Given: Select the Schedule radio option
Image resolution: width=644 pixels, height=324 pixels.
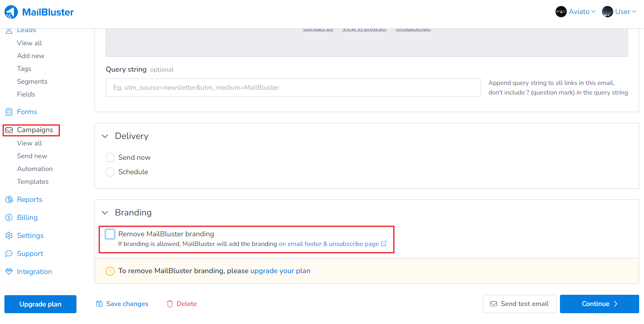Looking at the screenshot, I should [x=110, y=172].
